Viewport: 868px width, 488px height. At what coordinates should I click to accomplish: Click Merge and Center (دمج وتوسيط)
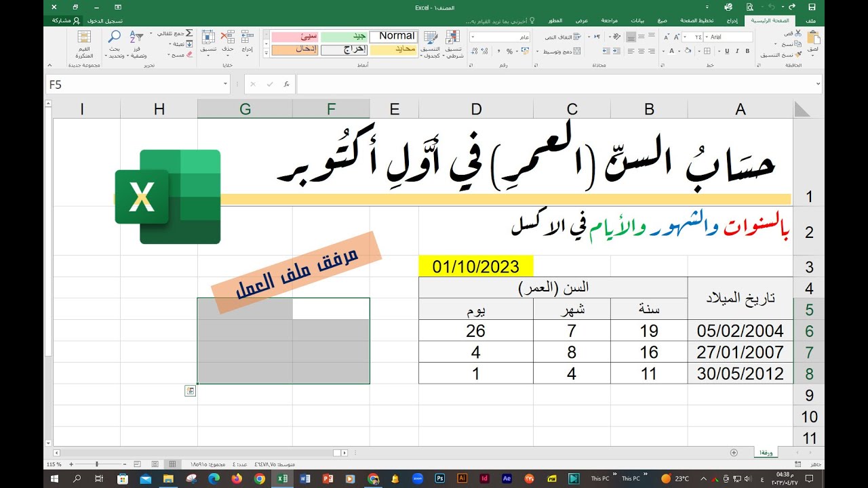pyautogui.click(x=563, y=51)
